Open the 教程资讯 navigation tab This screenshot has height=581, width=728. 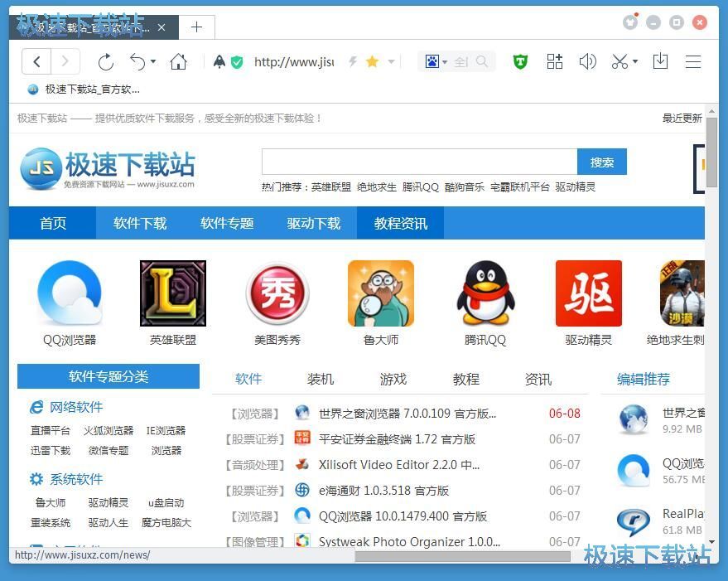click(x=400, y=223)
